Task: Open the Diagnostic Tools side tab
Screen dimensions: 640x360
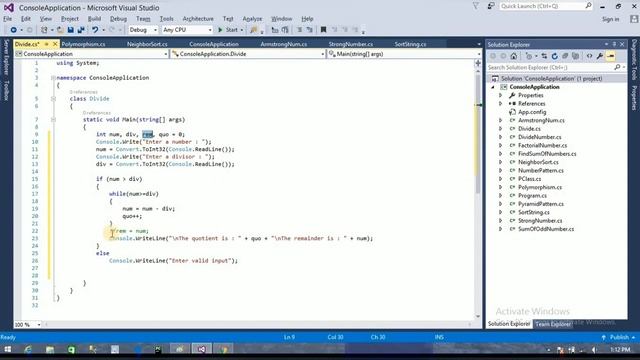Action: click(x=634, y=60)
